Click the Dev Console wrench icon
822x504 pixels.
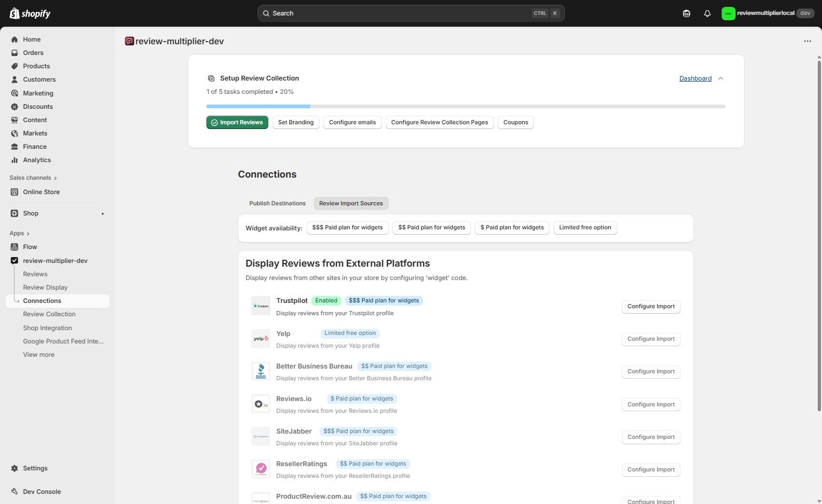point(14,492)
